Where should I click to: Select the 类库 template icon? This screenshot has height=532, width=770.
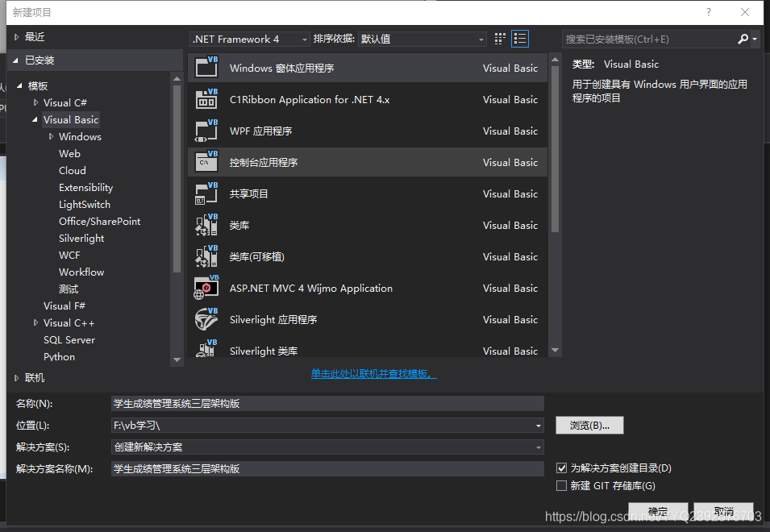(x=206, y=225)
